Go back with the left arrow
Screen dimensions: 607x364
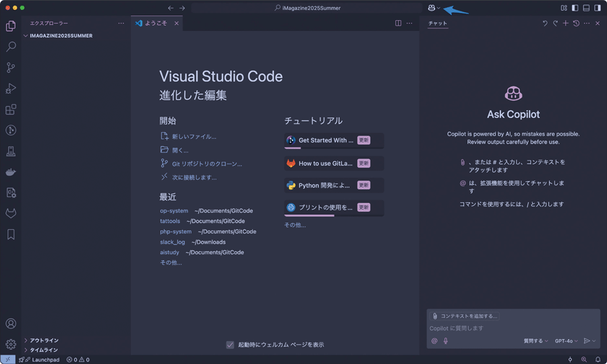[x=171, y=7]
